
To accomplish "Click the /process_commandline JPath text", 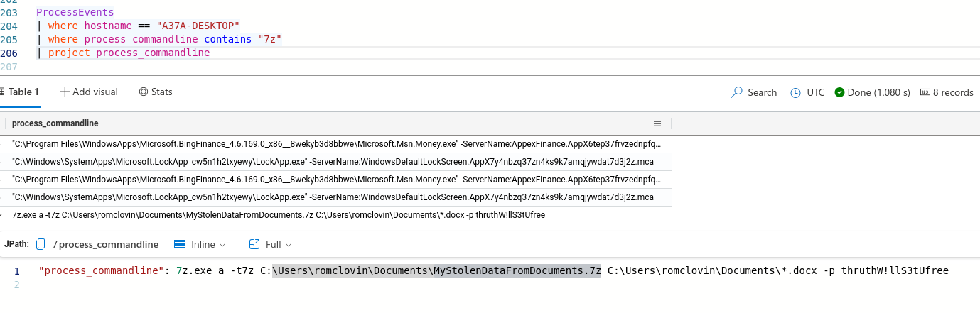I will coord(108,244).
